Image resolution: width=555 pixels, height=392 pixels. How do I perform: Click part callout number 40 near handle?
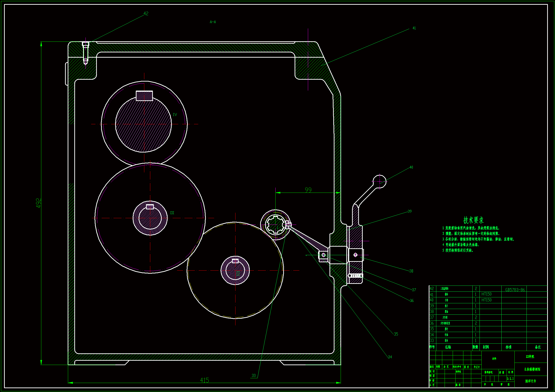(411, 167)
